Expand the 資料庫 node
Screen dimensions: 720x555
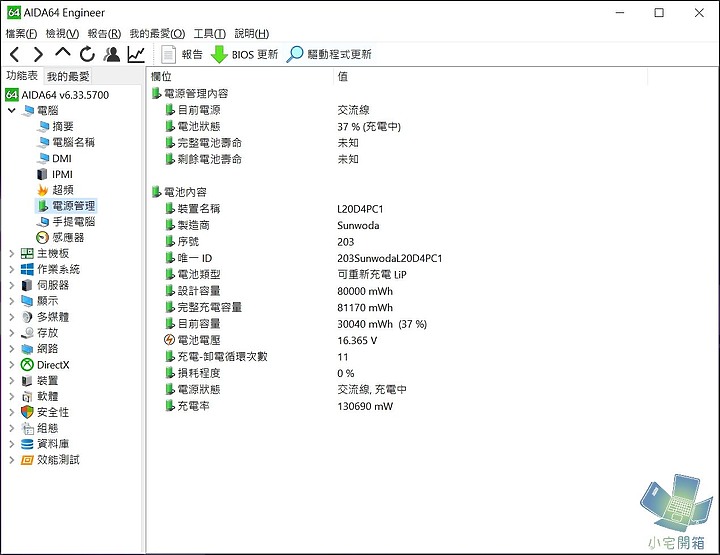click(12, 444)
